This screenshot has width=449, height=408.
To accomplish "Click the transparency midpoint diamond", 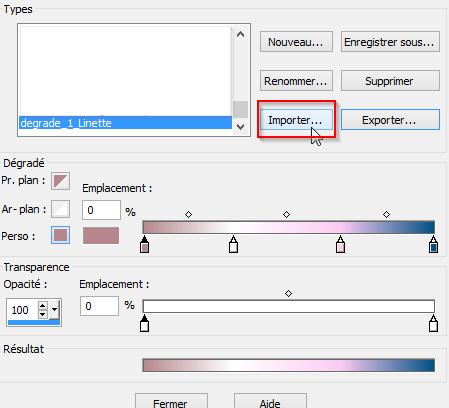I will click(x=288, y=293).
